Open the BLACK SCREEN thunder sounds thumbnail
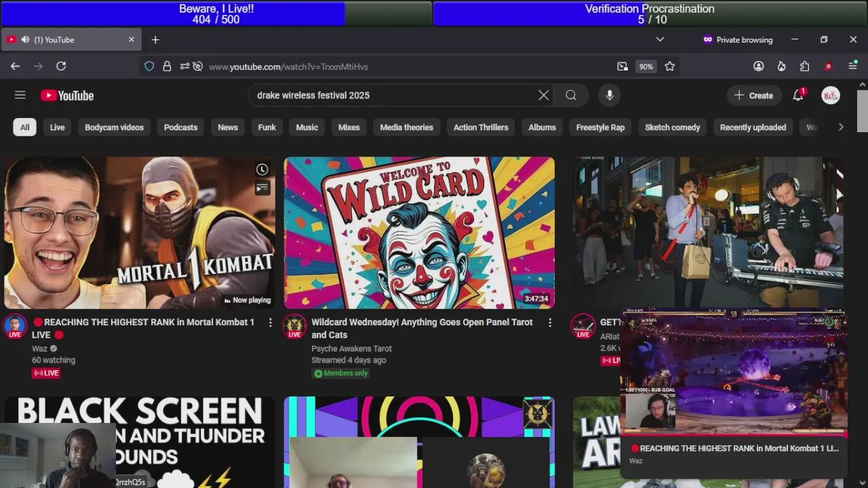The width and height of the screenshot is (868, 488). pyautogui.click(x=140, y=442)
